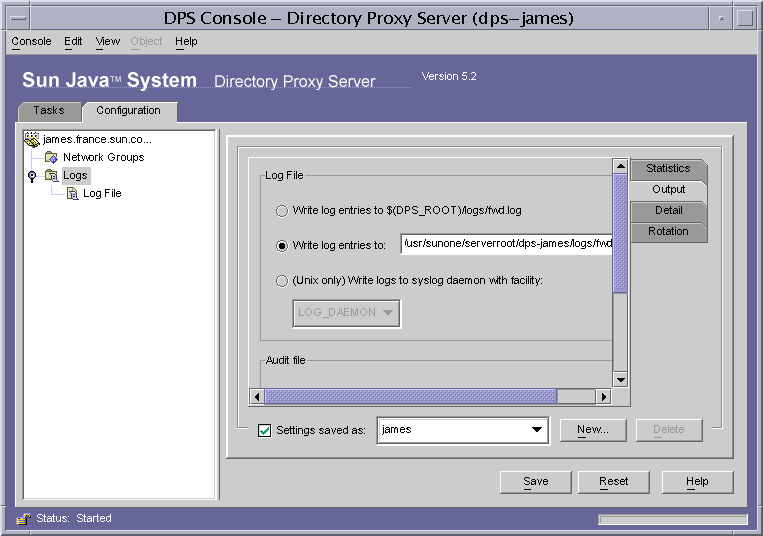Image resolution: width=763 pixels, height=536 pixels.
Task: Click the Help button at the bottom
Action: [x=697, y=482]
